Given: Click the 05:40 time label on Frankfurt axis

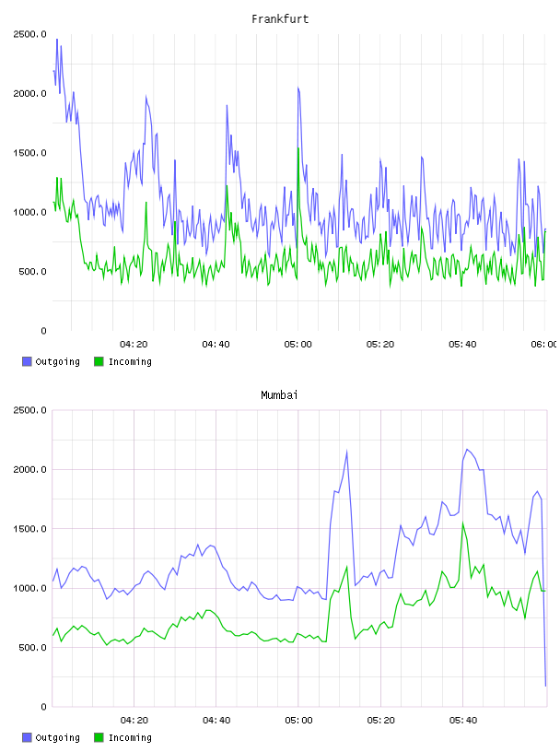Looking at the screenshot, I should pyautogui.click(x=462, y=345).
